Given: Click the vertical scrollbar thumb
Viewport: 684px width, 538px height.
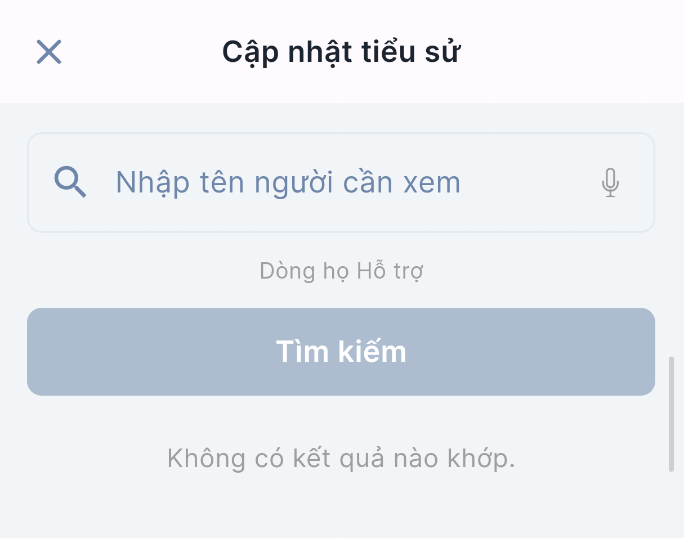Looking at the screenshot, I should click(x=672, y=414).
